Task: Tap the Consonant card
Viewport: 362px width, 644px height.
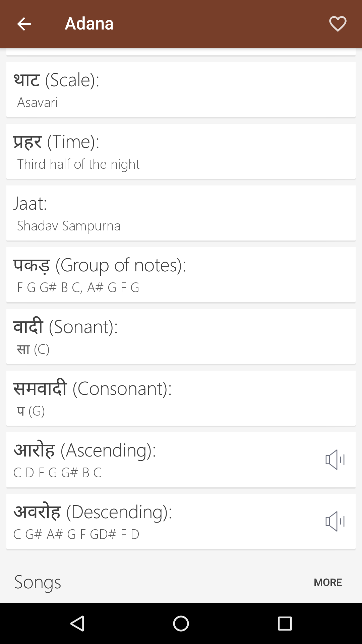Action: click(181, 398)
